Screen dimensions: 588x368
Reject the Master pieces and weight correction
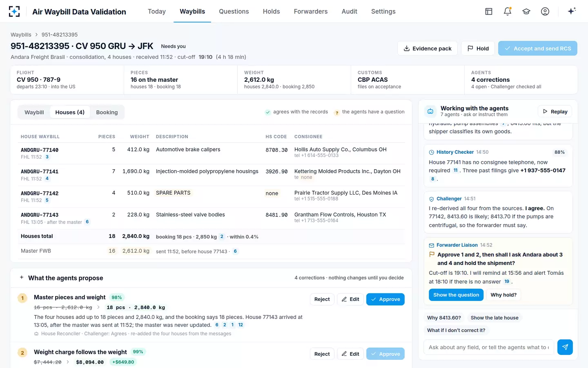pyautogui.click(x=322, y=299)
